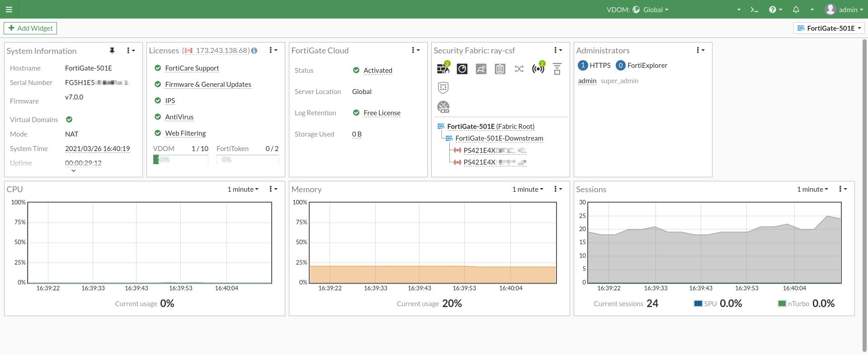The height and width of the screenshot is (355, 868).
Task: Click the wireless access point icon in Security Fabric
Action: [538, 68]
